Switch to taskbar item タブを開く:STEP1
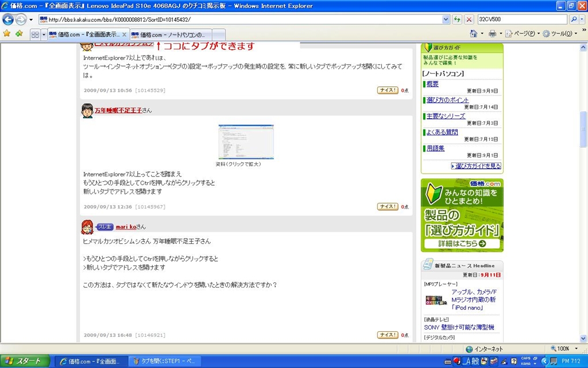 [165, 361]
